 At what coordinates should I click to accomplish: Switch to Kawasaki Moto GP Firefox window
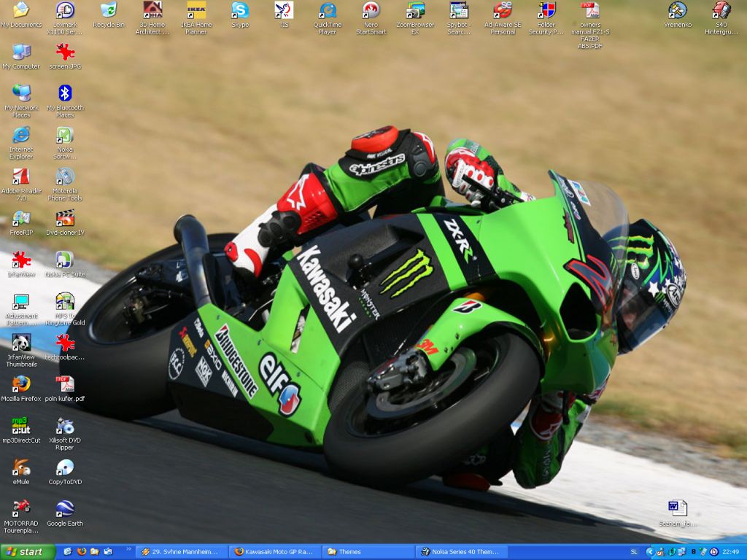coord(276,552)
